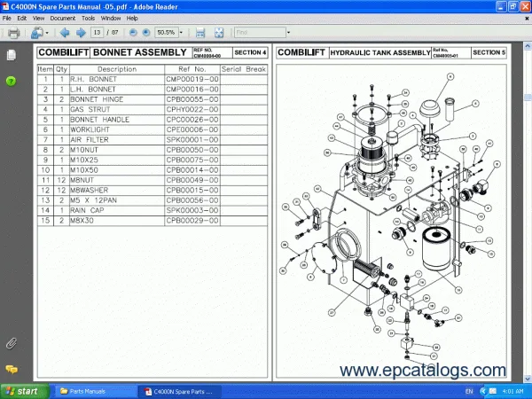Select C4000N Spare Parts taskbar button
This screenshot has height=399, width=532.
pos(180,392)
